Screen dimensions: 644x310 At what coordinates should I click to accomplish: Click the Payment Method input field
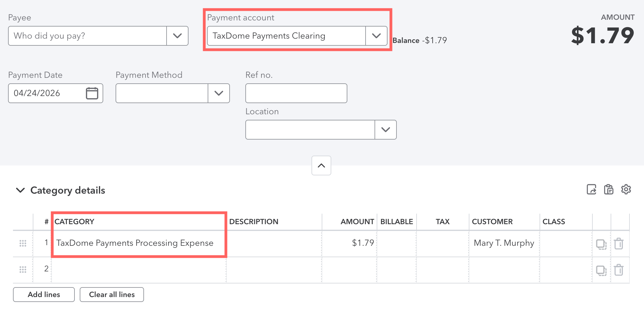pyautogui.click(x=162, y=93)
